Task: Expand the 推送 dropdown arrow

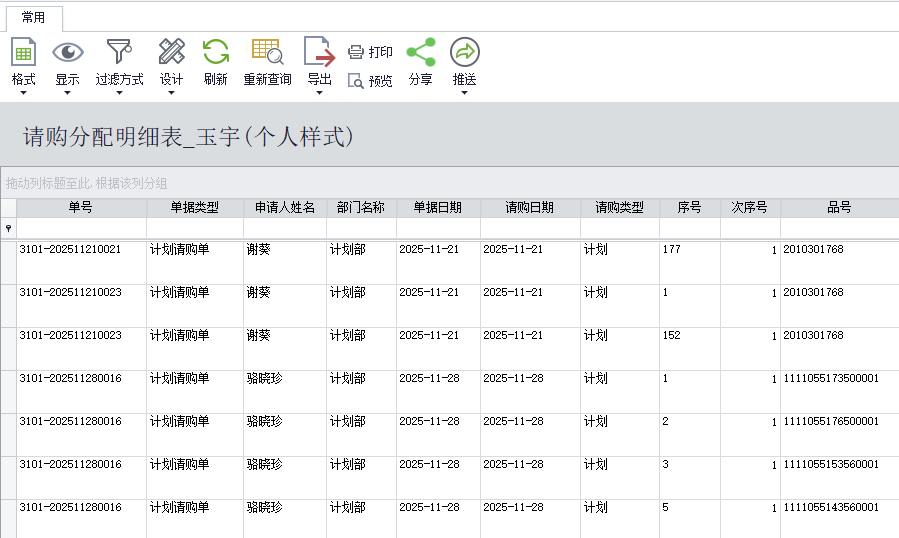Action: (464, 92)
